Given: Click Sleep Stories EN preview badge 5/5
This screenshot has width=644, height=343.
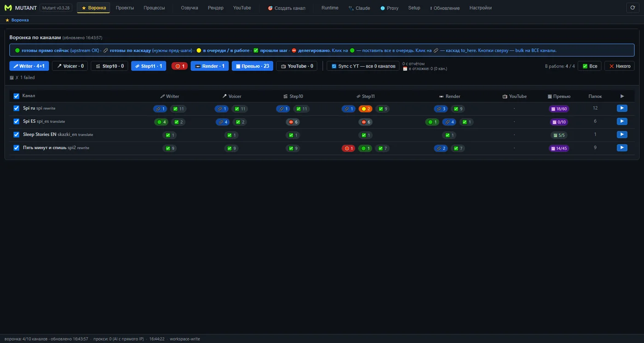Looking at the screenshot, I should [559, 135].
